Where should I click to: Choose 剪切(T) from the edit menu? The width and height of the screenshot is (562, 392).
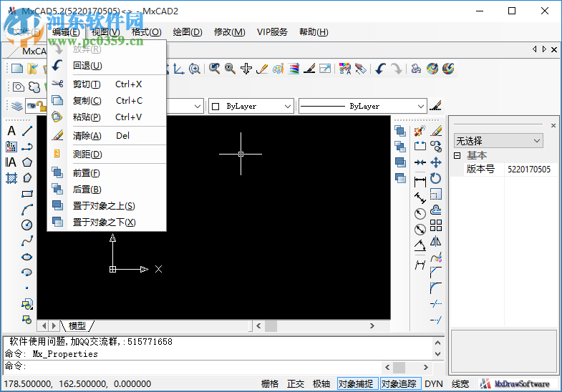pos(107,84)
